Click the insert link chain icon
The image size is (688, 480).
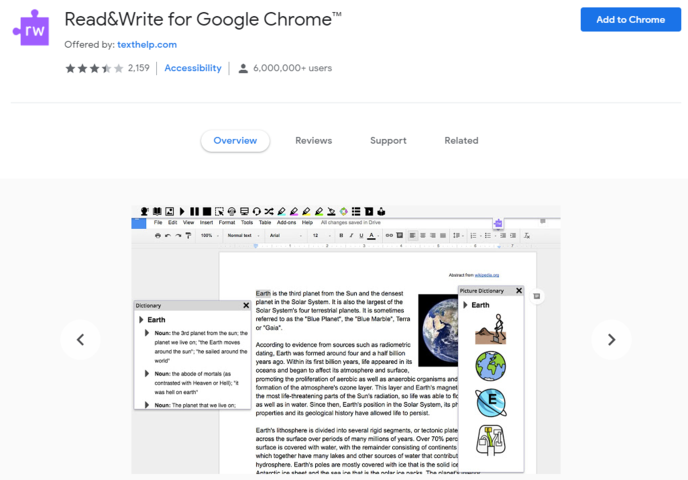tap(389, 236)
